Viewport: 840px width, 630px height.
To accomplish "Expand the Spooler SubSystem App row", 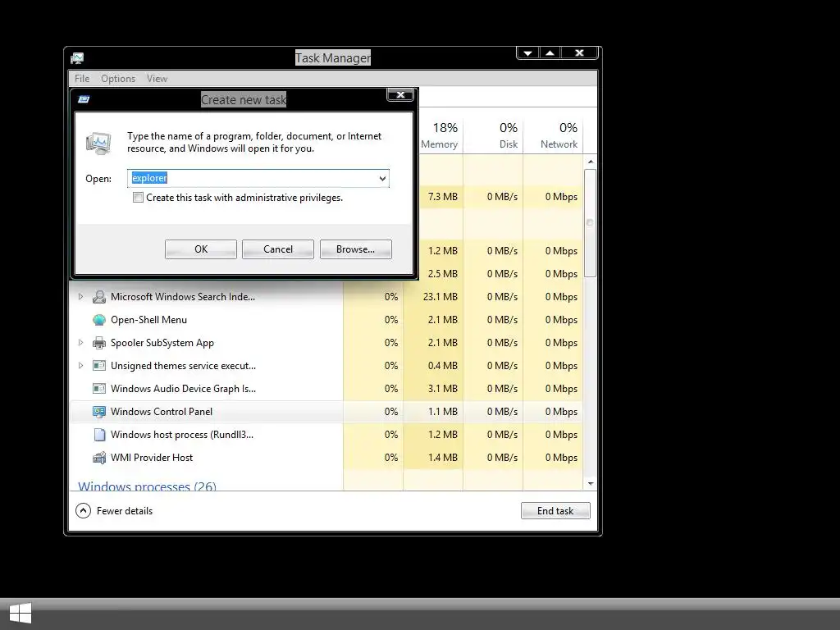I will (x=80, y=342).
